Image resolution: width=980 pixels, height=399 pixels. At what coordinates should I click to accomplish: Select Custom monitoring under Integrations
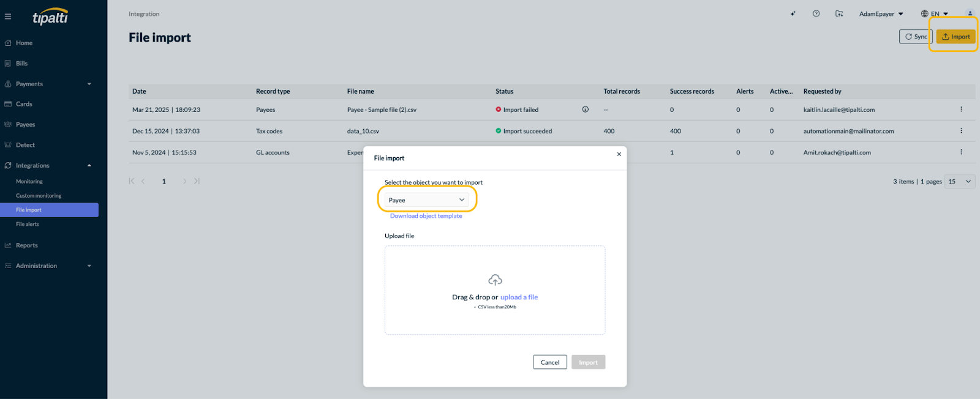click(39, 196)
